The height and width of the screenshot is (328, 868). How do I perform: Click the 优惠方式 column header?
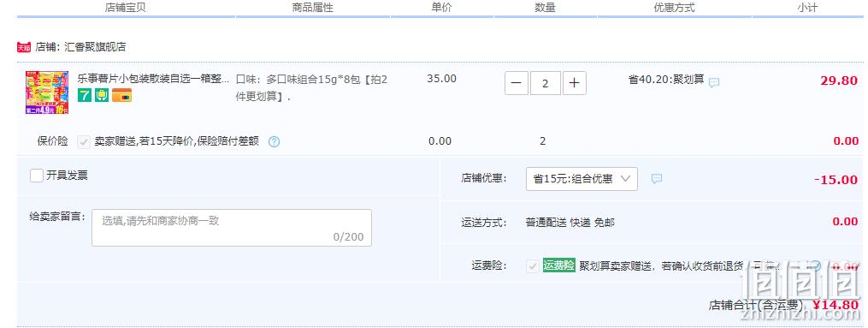pos(674,8)
